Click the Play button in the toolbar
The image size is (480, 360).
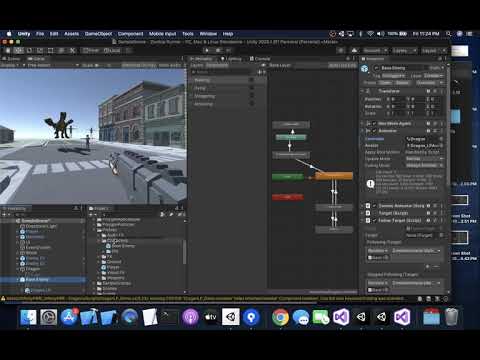click(207, 50)
